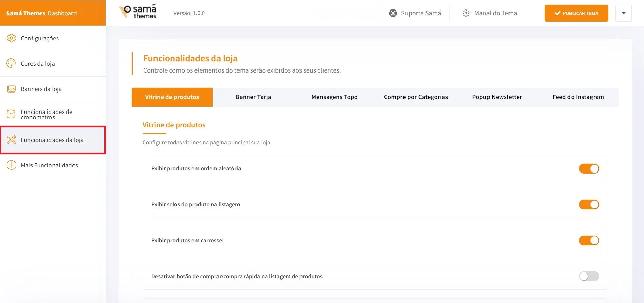Open Configurações in the sidebar
Viewport: 644px width, 303px height.
53,38
